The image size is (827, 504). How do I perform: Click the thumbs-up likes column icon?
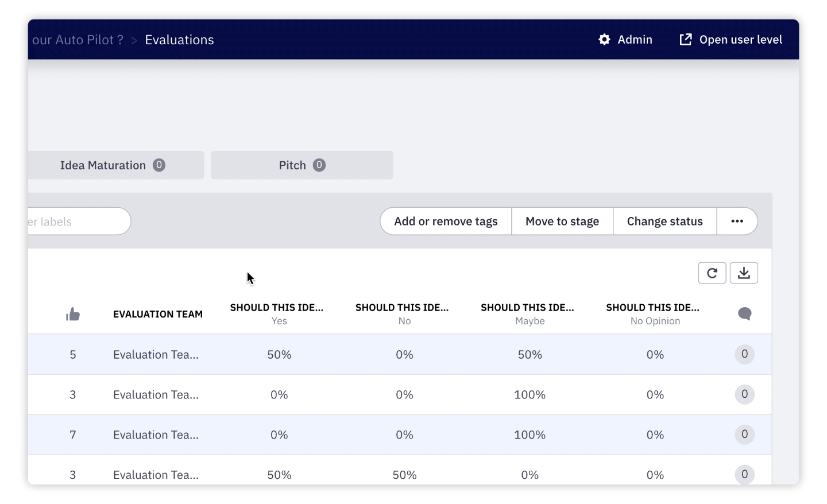coord(73,314)
